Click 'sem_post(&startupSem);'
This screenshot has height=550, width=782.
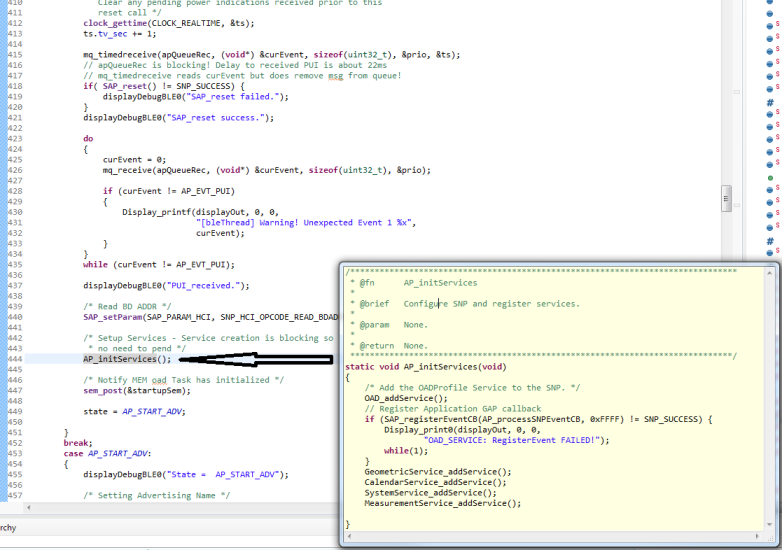(x=137, y=390)
